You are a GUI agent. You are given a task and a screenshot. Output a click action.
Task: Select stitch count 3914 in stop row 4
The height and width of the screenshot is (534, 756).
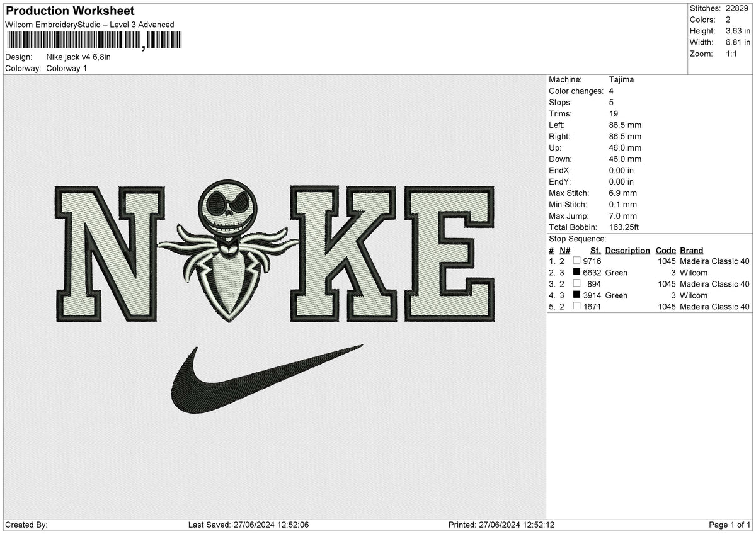click(x=592, y=295)
